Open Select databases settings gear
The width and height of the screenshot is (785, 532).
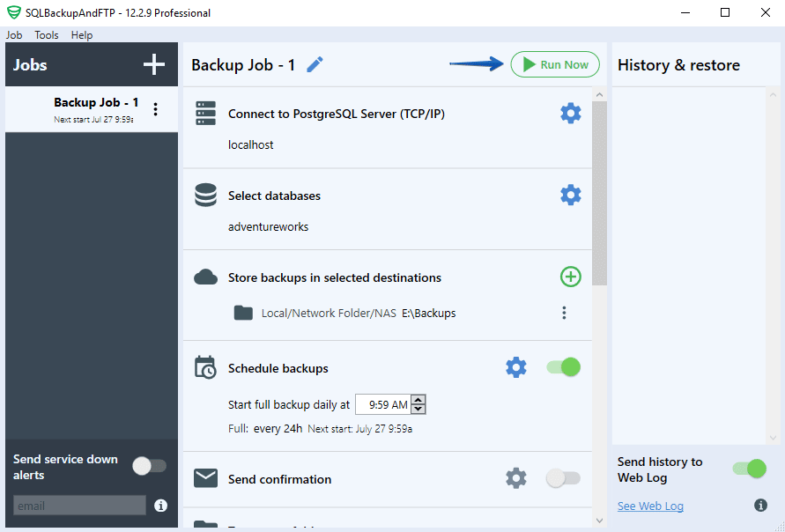coord(570,195)
